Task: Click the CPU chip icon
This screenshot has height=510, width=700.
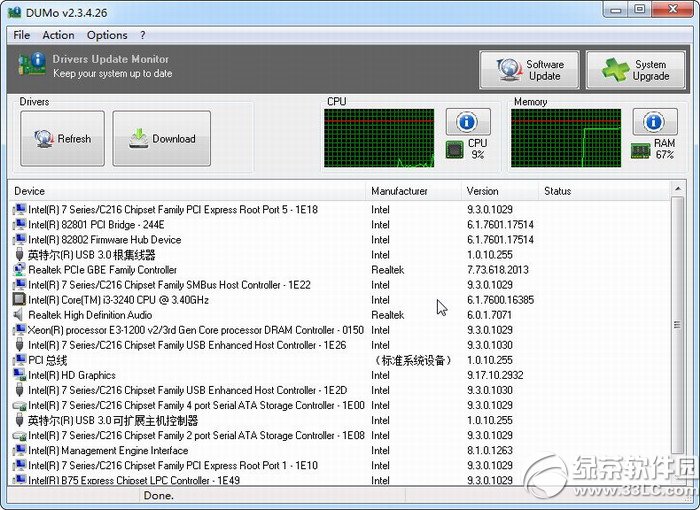Action: coord(454,150)
